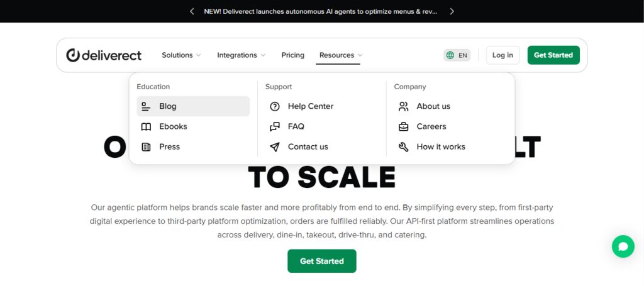Click Get Started in the navigation bar

point(553,55)
